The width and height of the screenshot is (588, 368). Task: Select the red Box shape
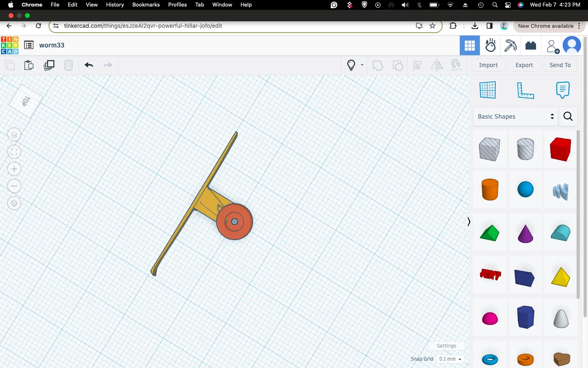click(x=561, y=149)
